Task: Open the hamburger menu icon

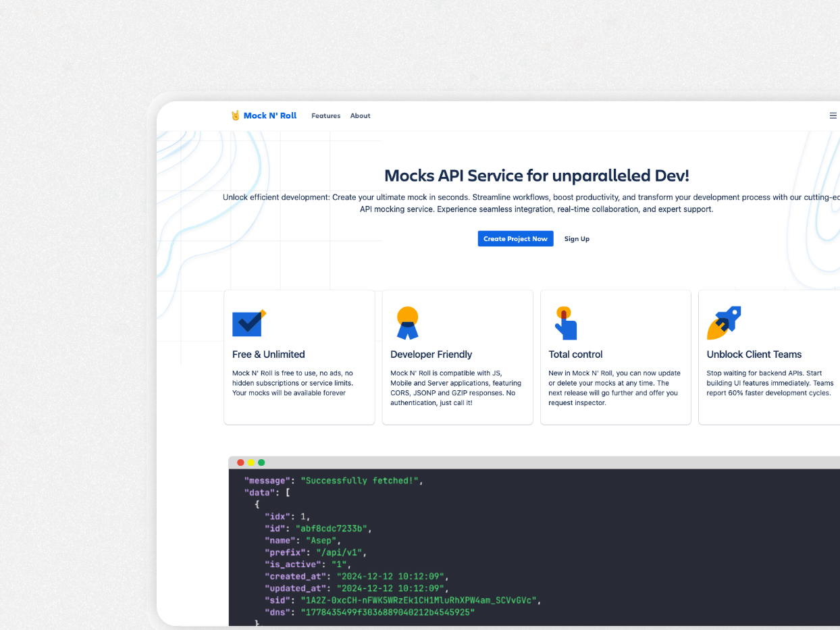Action: tap(833, 115)
